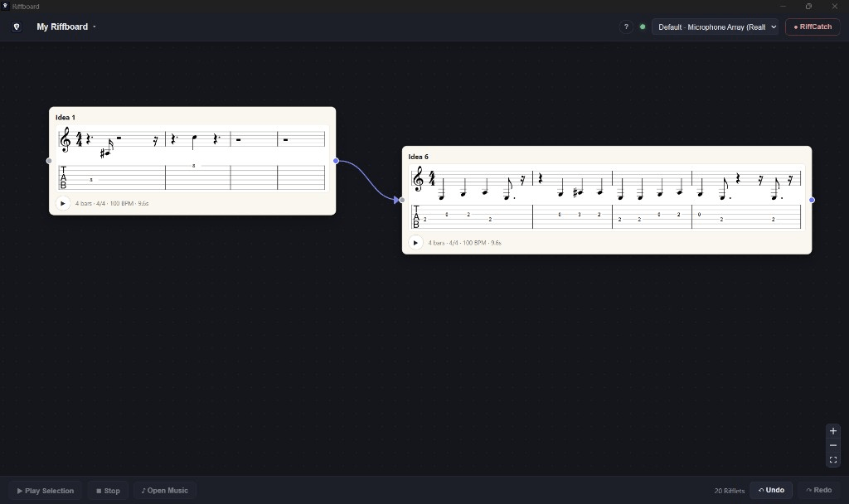Click the Riffboard shield logo icon
Screen dimensions: 849x504
click(17, 27)
